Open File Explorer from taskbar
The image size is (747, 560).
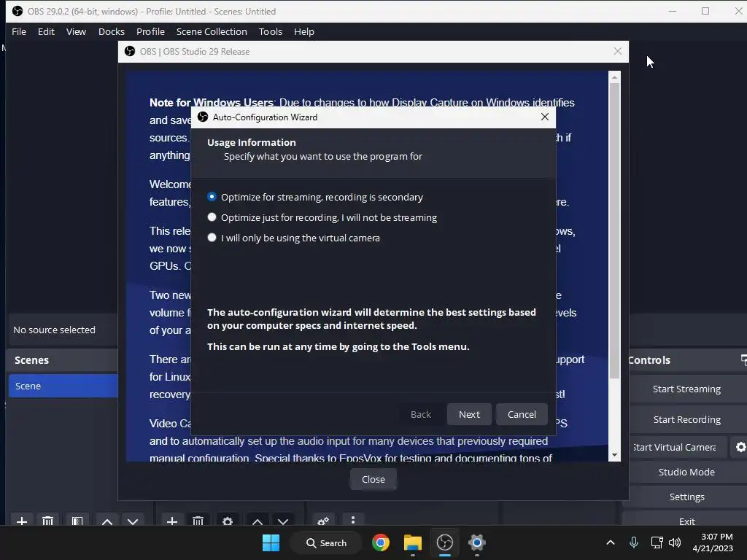coord(413,542)
